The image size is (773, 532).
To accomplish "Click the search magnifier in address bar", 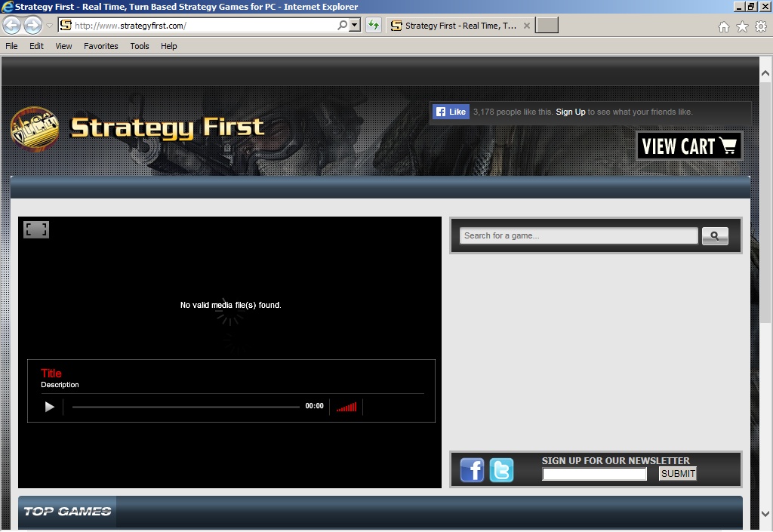I will point(342,25).
